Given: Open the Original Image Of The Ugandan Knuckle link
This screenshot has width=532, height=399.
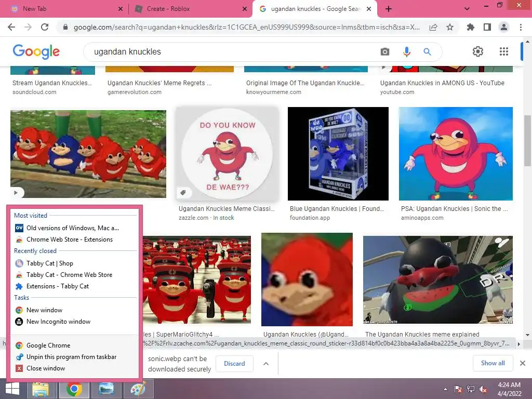Looking at the screenshot, I should pos(305,83).
